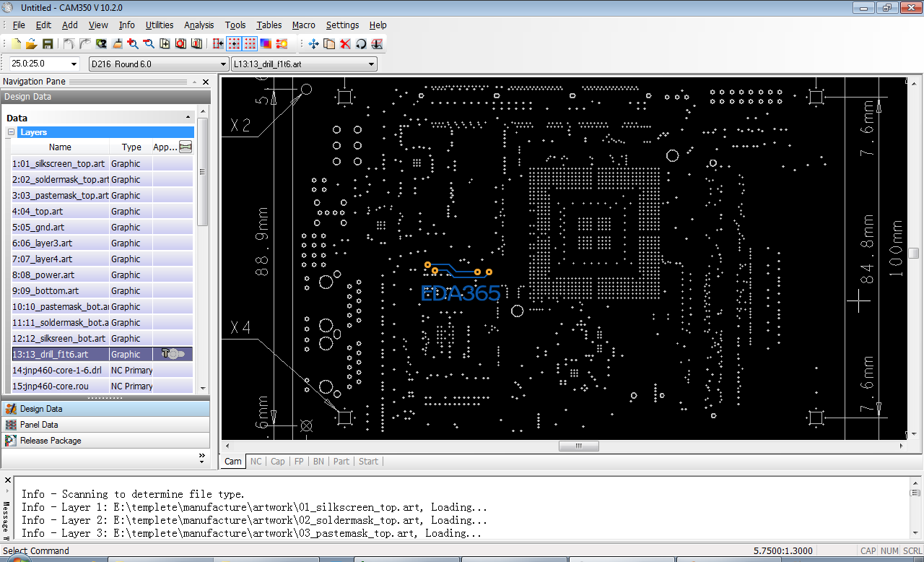Open the Panel Data section
The image size is (924, 562).
tap(39, 425)
